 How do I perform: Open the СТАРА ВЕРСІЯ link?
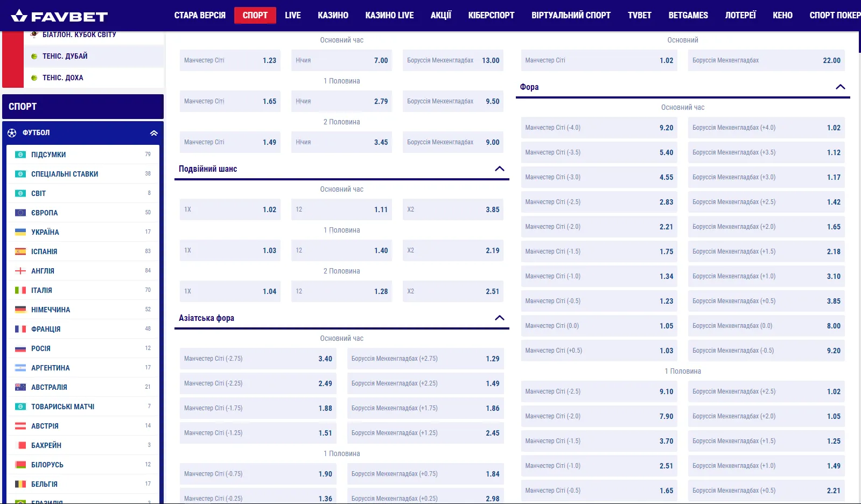tap(200, 15)
